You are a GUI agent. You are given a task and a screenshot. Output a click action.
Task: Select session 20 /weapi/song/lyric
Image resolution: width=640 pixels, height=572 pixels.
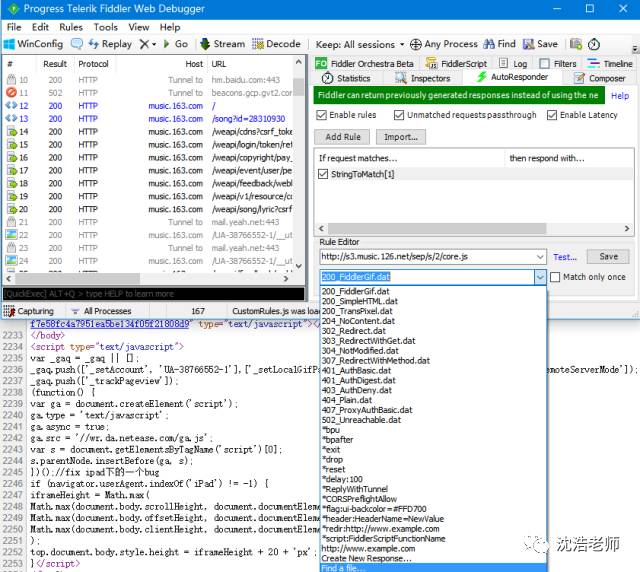(149, 209)
